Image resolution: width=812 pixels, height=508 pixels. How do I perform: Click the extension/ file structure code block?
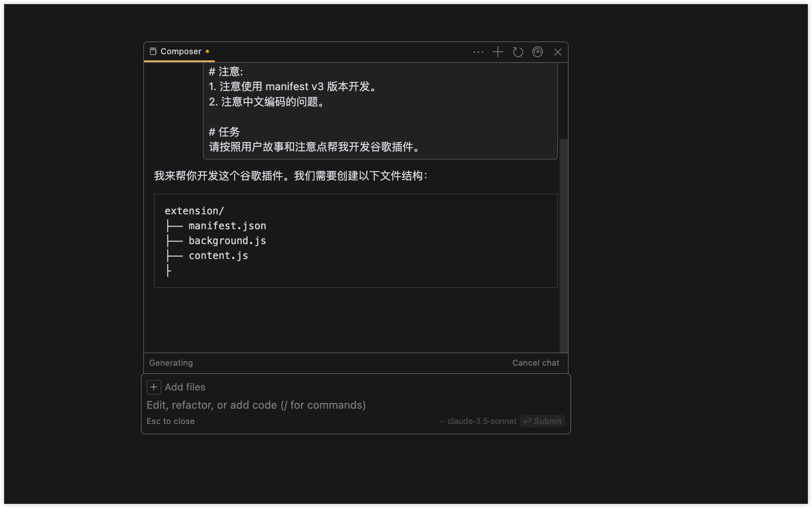pos(356,241)
